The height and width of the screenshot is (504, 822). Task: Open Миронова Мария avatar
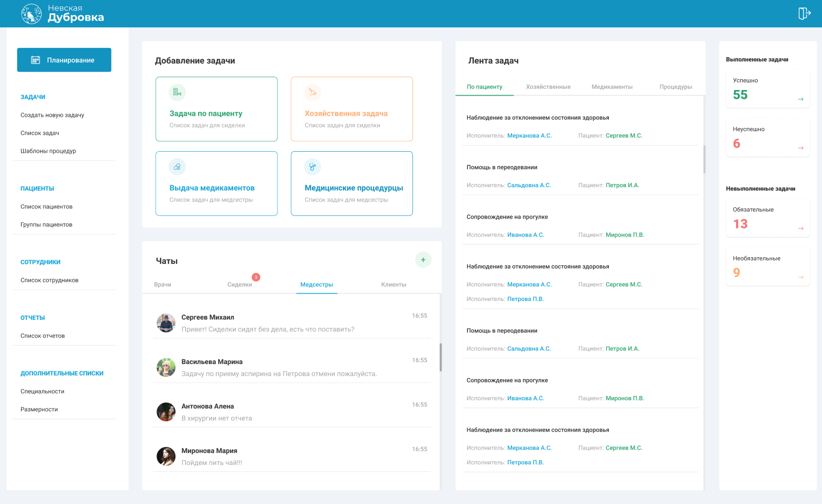tap(166, 456)
